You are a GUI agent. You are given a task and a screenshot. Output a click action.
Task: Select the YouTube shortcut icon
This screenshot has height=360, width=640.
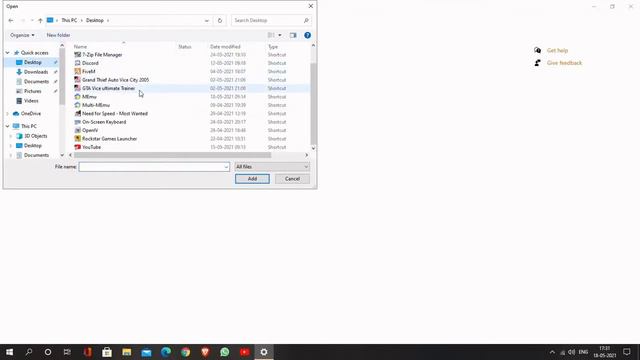click(x=78, y=147)
